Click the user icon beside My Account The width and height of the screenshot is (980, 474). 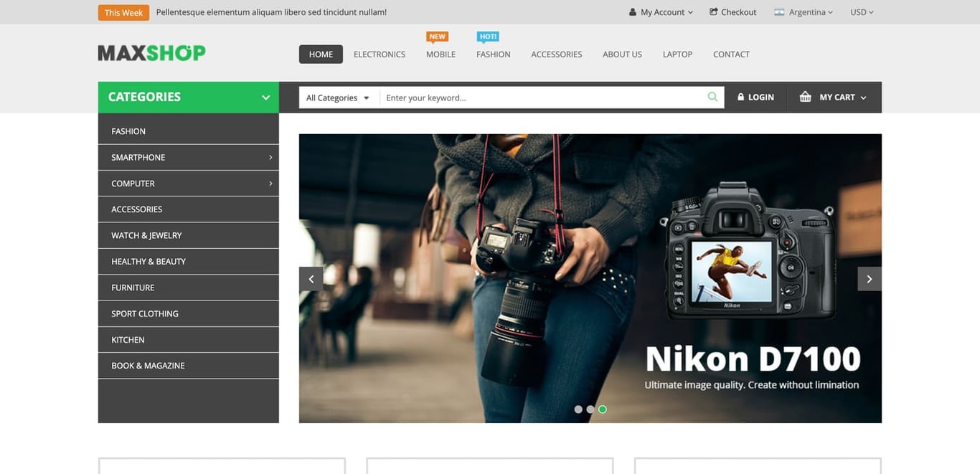(x=632, y=11)
